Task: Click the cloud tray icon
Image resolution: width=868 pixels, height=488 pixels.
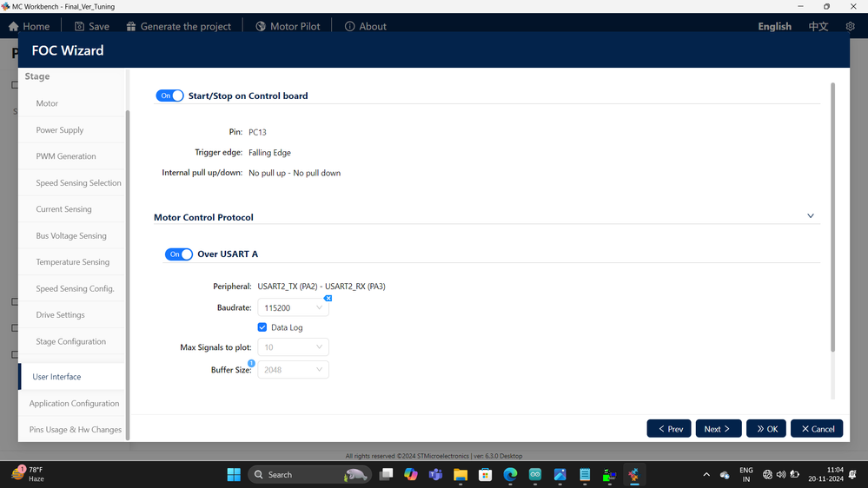Action: coord(725,475)
